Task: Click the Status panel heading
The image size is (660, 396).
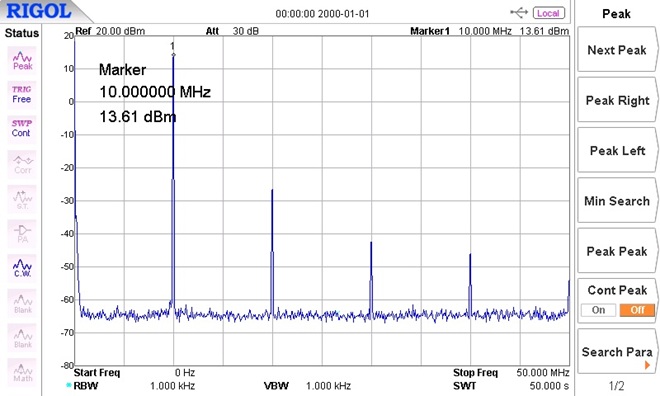Action: click(21, 33)
